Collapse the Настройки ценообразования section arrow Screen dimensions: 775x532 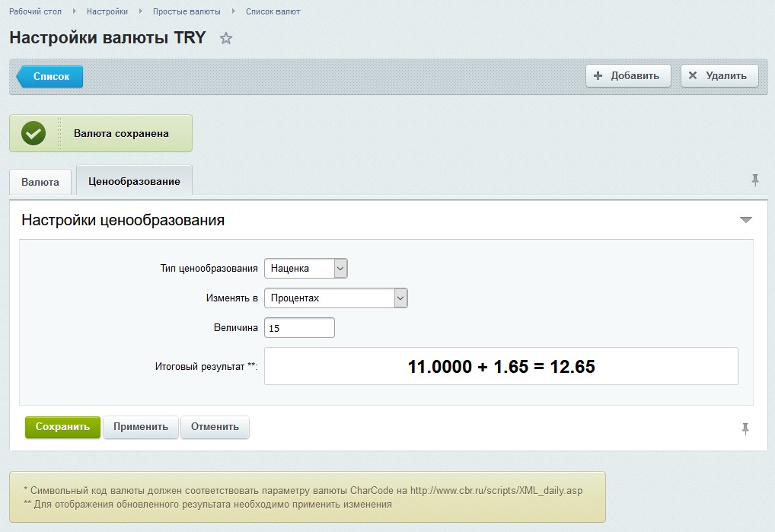point(746,220)
